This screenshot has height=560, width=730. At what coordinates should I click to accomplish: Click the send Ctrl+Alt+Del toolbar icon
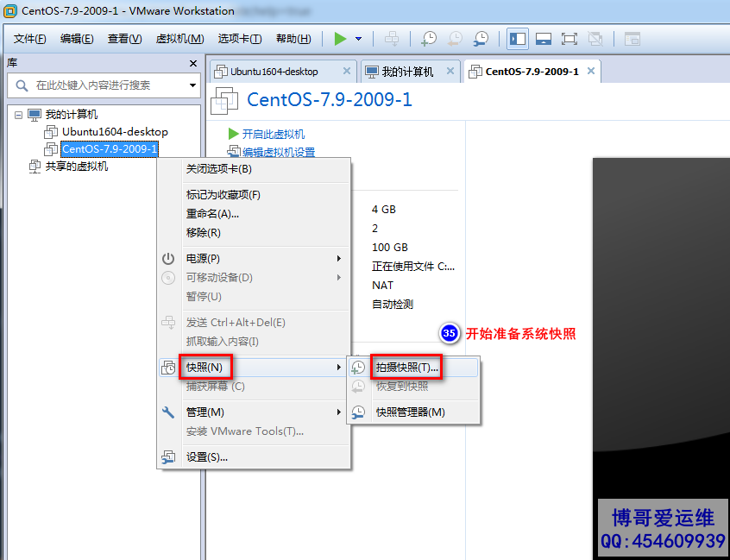(392, 39)
